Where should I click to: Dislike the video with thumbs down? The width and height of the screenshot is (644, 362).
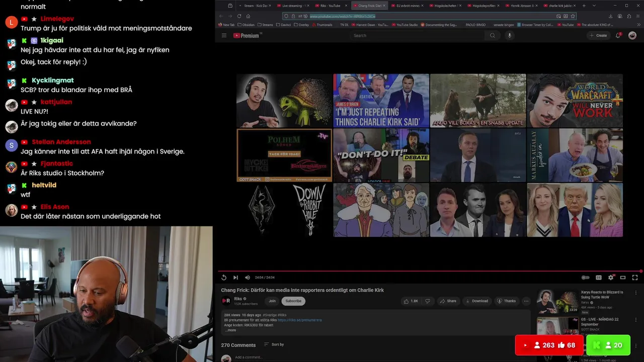pyautogui.click(x=428, y=301)
